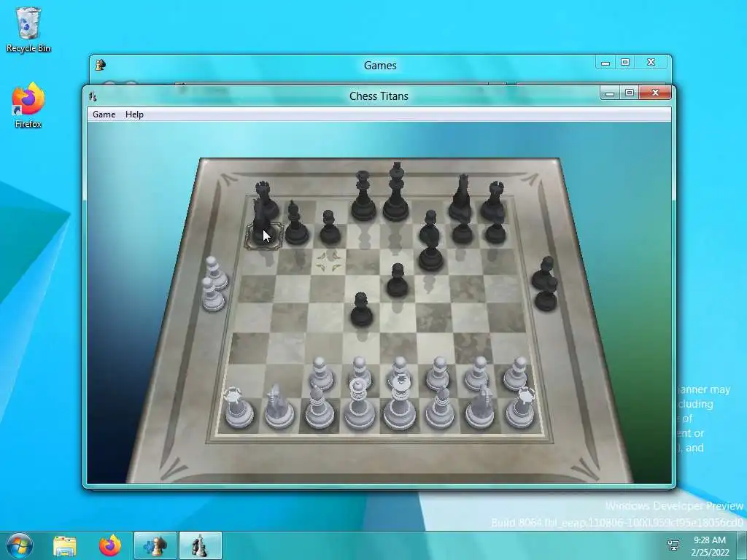Select the white pawn on h2

coord(516,374)
